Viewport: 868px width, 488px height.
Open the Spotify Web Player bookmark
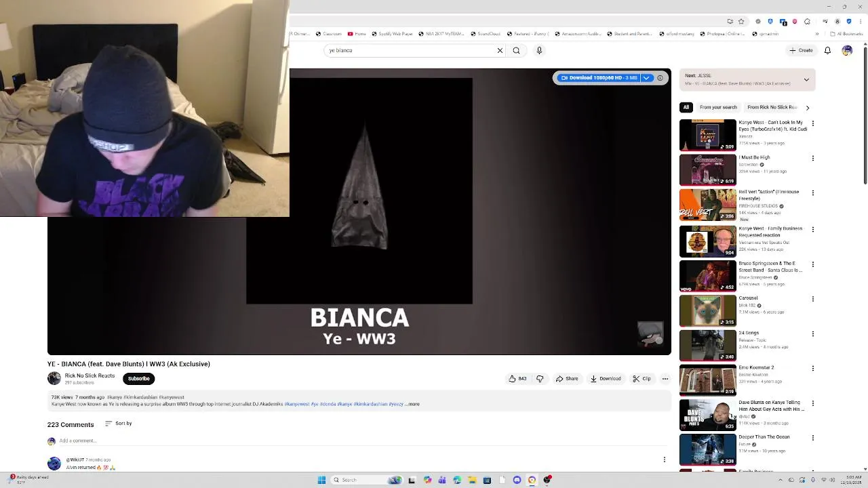392,34
